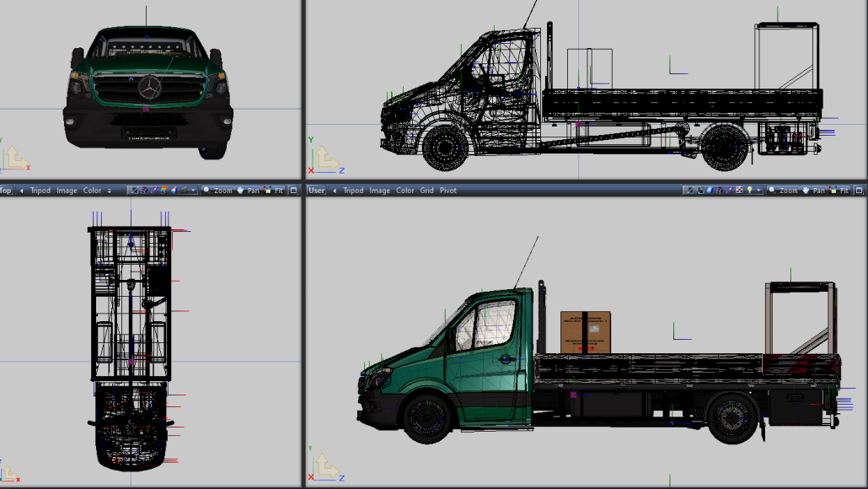
Task: Open Pivot menu in User view header
Action: coord(448,191)
